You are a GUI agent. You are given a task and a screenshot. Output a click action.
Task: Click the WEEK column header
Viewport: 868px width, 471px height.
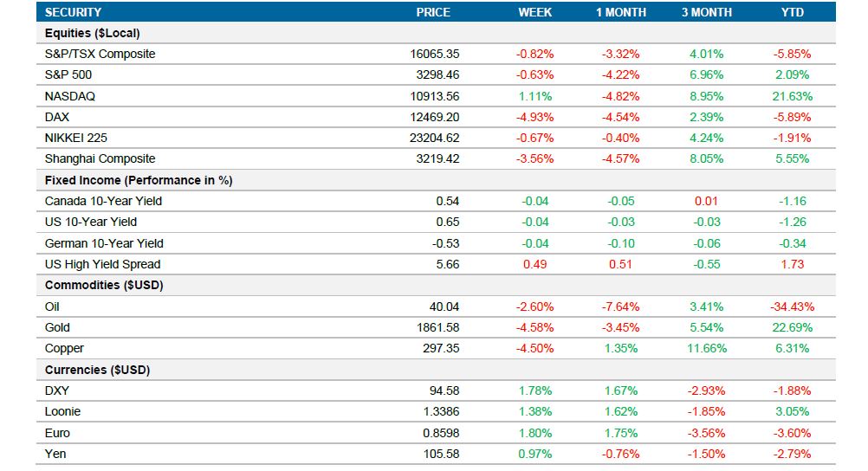click(x=534, y=12)
